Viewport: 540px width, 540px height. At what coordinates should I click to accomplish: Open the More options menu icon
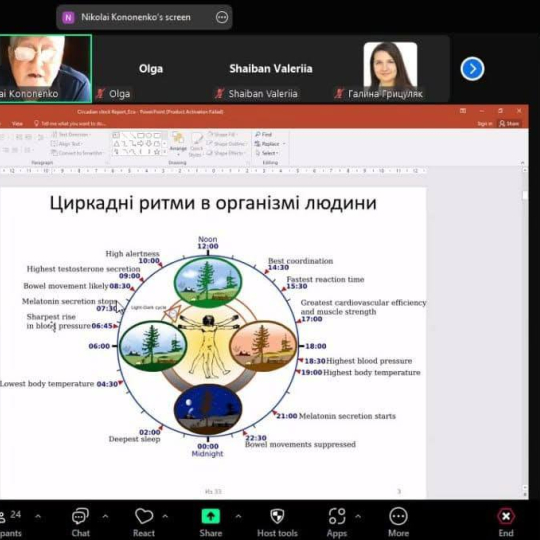[x=398, y=516]
